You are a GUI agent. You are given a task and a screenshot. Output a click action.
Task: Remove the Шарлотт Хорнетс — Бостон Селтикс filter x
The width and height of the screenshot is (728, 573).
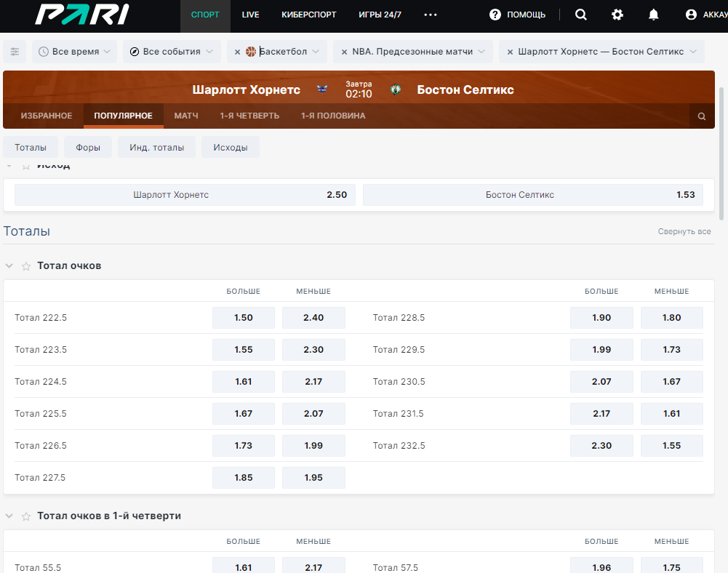click(510, 52)
